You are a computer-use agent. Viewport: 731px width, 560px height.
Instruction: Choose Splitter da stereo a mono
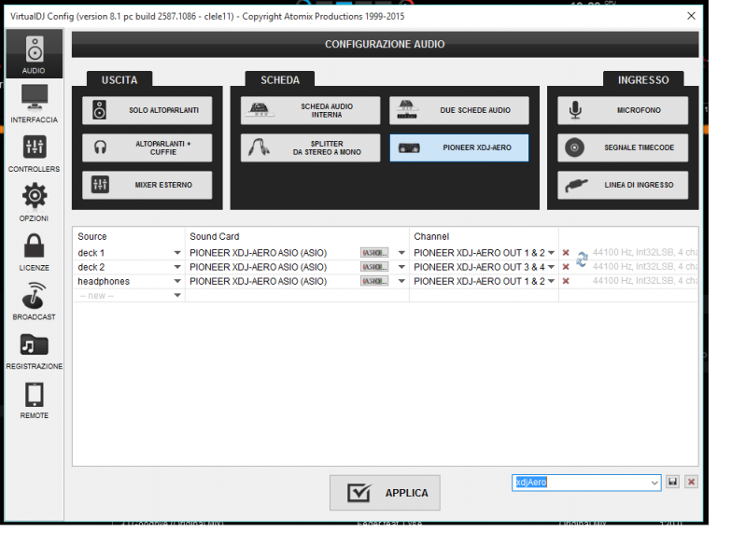pos(310,147)
